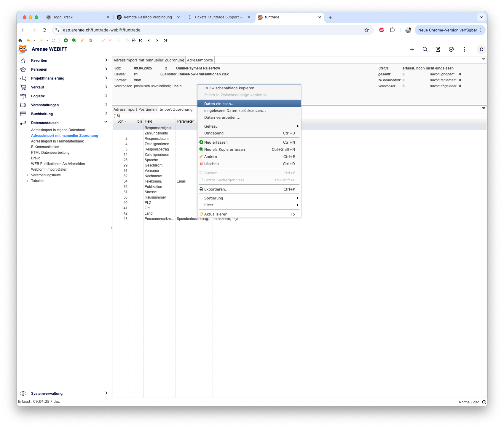Click the printer export icon in toolbar
Viewport: 504px width, 428px height.
click(134, 40)
